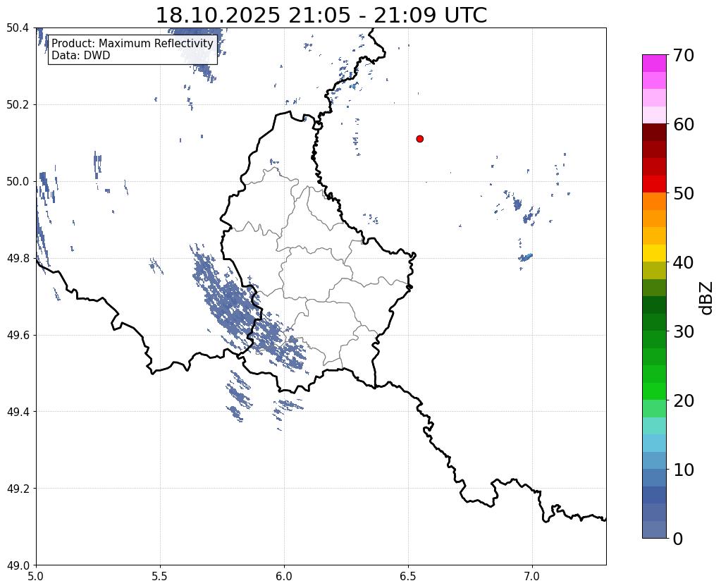Click latitude axis label 50.4
The width and height of the screenshot is (721, 588).
[x=18, y=28]
